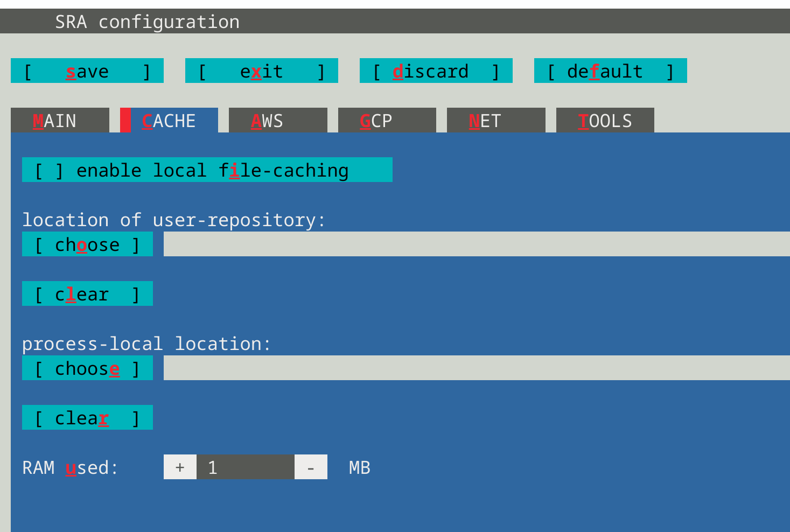
Task: Click the RAM used value field
Action: (245, 467)
